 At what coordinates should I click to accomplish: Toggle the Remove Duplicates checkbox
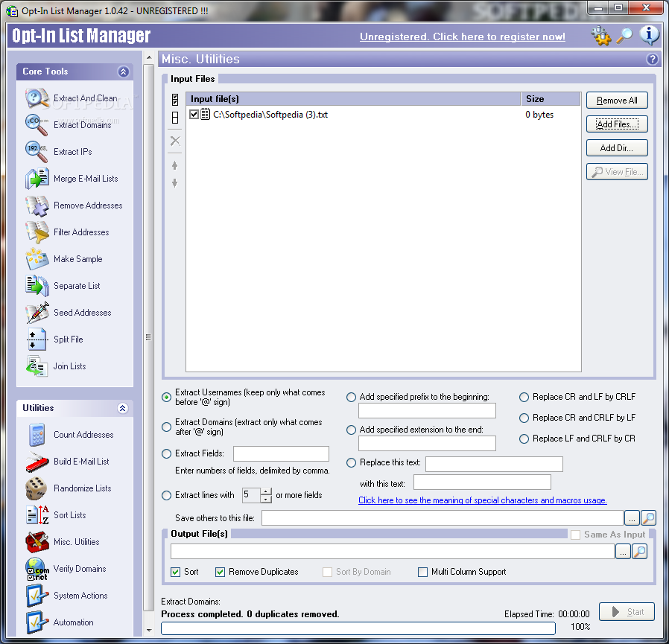coord(221,572)
